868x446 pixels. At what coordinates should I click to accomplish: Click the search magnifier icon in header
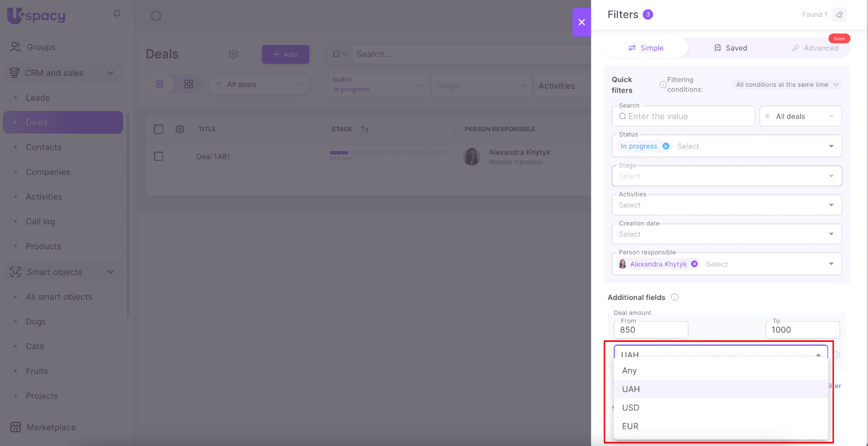coord(156,16)
